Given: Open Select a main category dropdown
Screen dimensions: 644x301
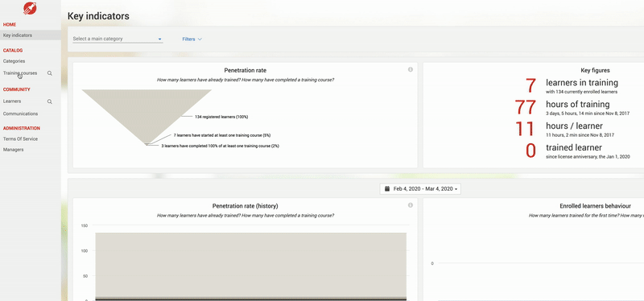Looking at the screenshot, I should coord(118,39).
